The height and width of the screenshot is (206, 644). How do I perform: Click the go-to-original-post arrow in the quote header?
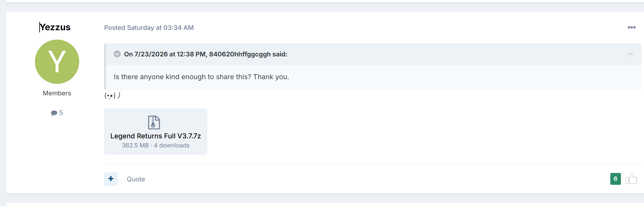coord(630,55)
